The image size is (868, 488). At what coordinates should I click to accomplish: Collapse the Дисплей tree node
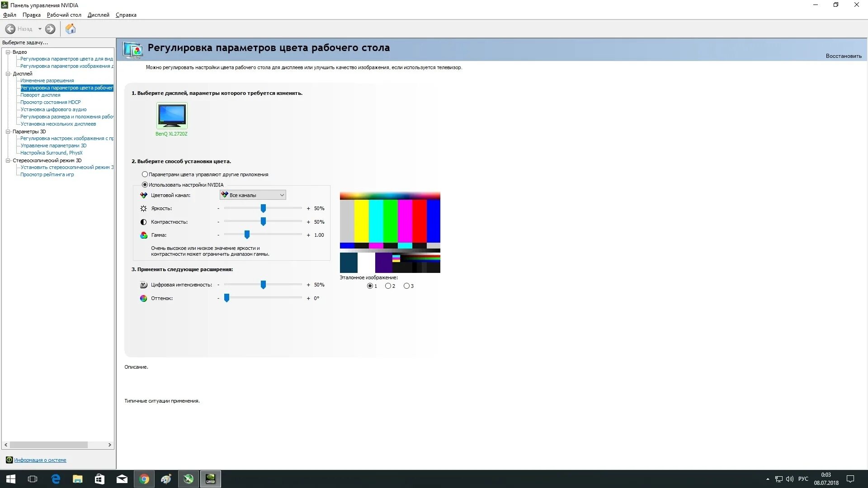coord(8,74)
